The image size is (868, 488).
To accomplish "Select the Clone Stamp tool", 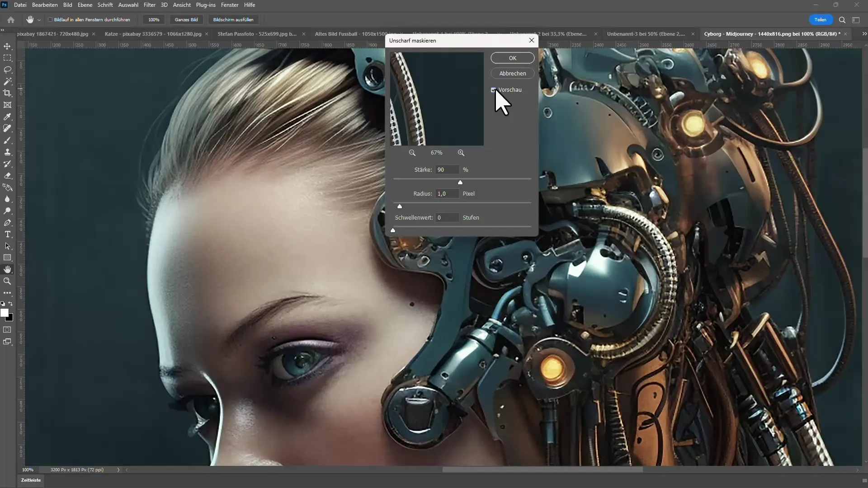I will click(x=7, y=152).
